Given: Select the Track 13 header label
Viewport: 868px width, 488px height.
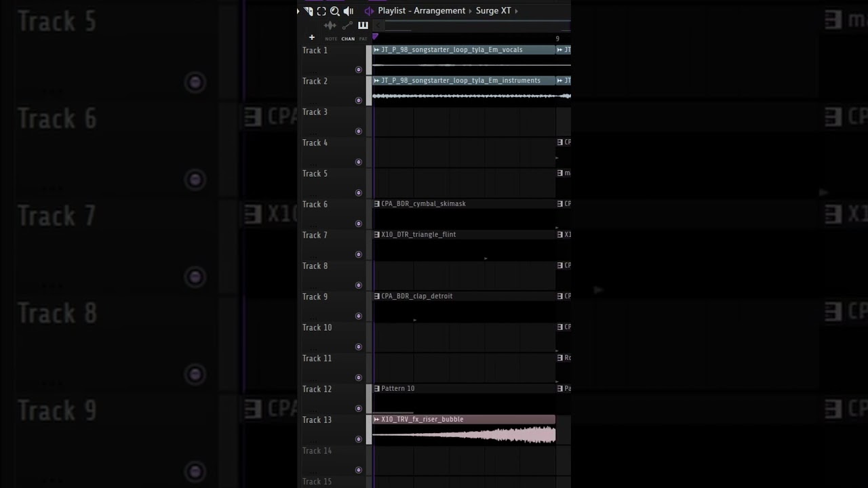Looking at the screenshot, I should [317, 420].
